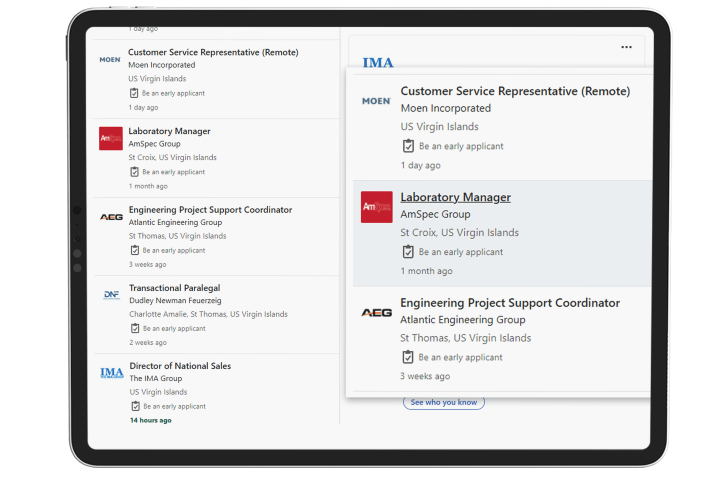The image size is (713, 480).
Task: Click the See who you know button
Action: click(444, 403)
